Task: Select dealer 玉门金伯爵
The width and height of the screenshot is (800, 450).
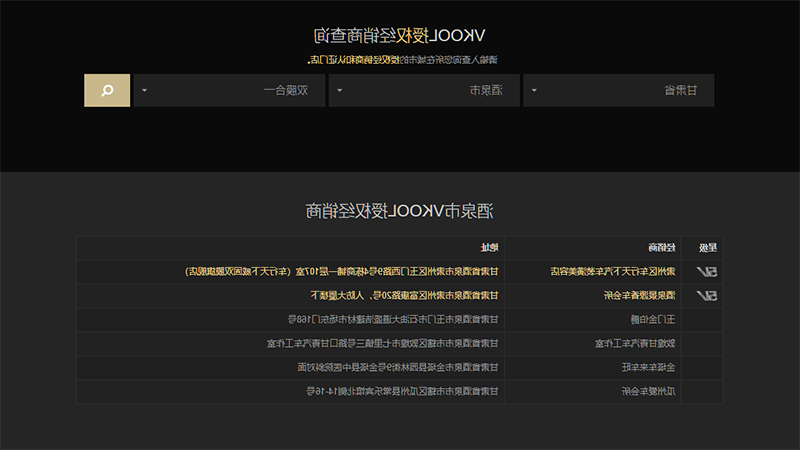Action: [x=653, y=319]
